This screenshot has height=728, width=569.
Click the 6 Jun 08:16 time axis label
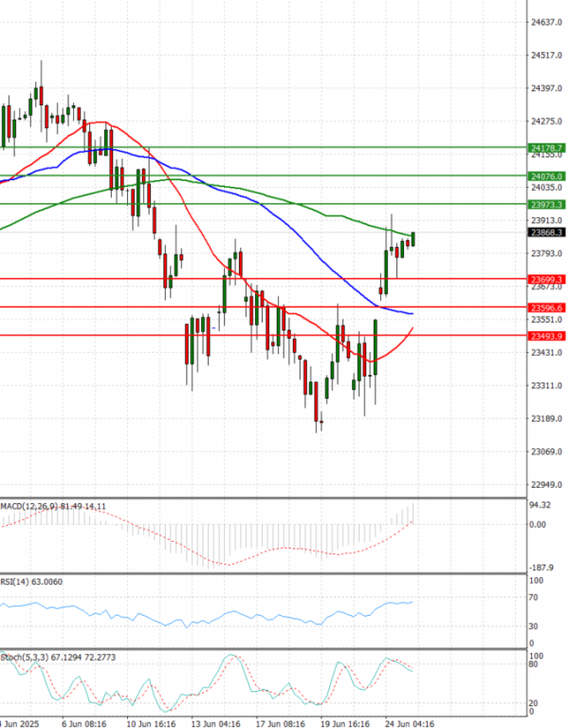pyautogui.click(x=84, y=724)
